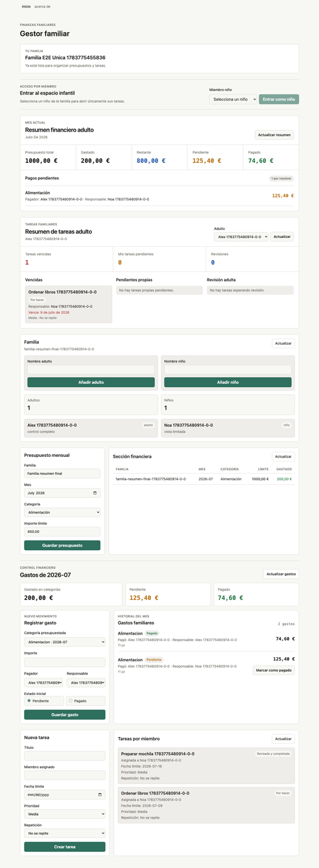
Task: Click Entrar como niño button
Action: [x=278, y=99]
